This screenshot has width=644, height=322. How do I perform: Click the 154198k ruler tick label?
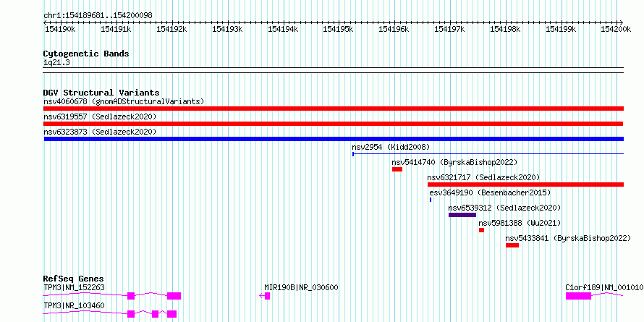(505, 29)
